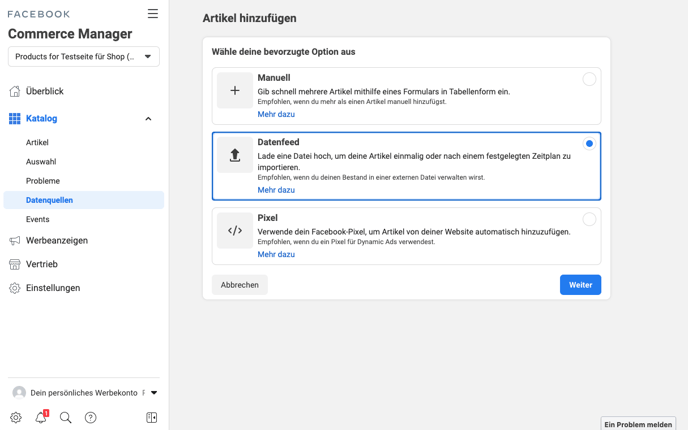Viewport: 688px width, 430px height.
Task: Click the Datenfeed option title
Action: pos(278,142)
